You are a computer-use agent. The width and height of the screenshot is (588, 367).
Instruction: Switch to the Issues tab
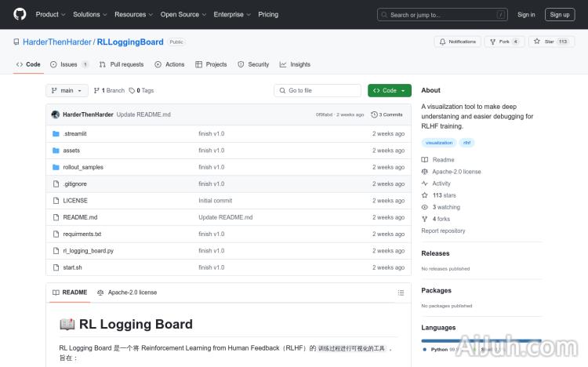tap(69, 64)
